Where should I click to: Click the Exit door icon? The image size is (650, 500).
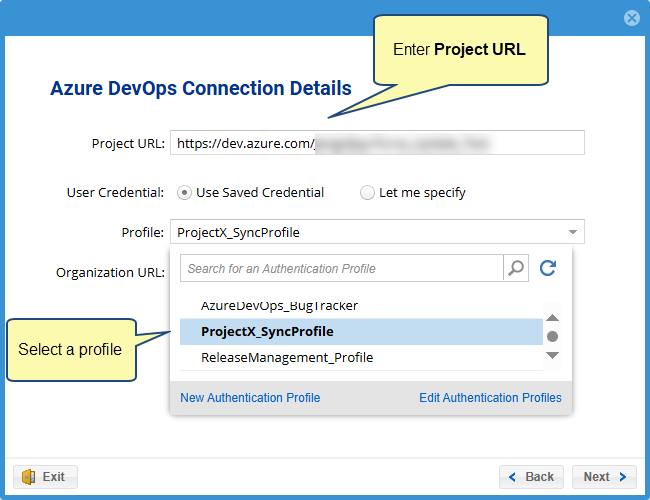coord(29,477)
